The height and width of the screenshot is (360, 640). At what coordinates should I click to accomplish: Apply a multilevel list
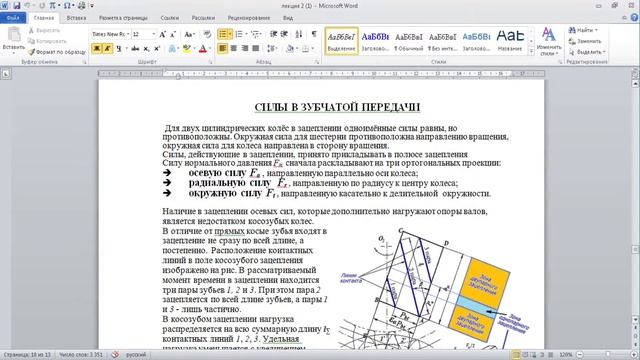click(256, 34)
